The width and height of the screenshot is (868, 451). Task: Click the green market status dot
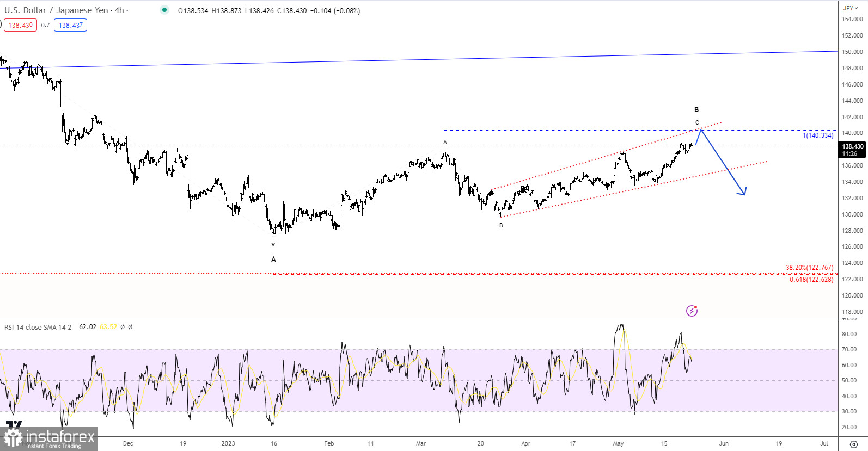pyautogui.click(x=164, y=10)
